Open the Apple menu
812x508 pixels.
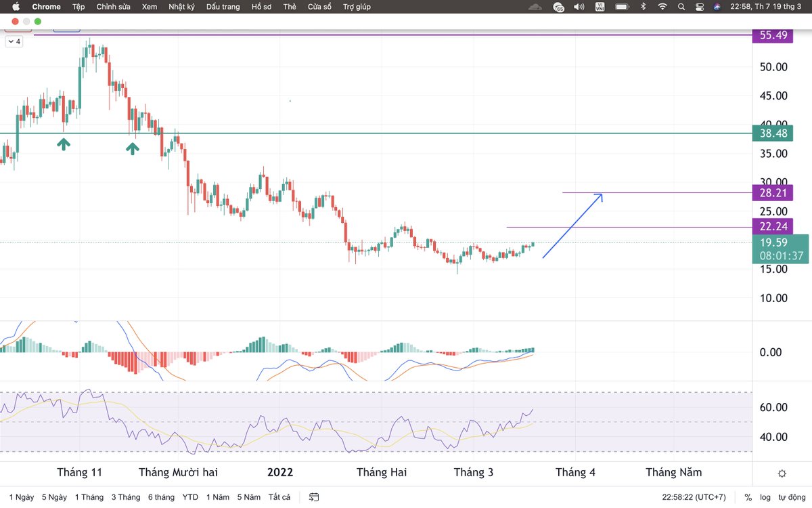click(16, 7)
